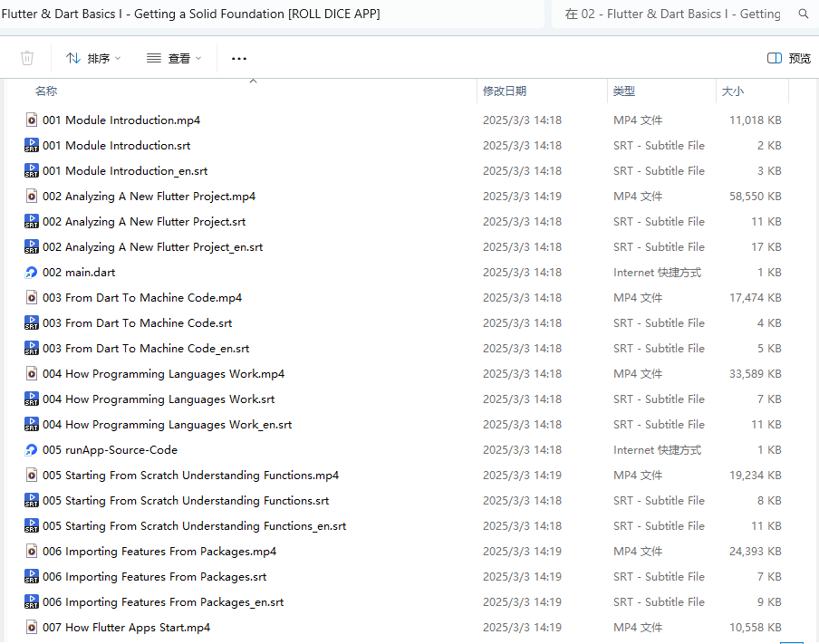Sort by Size (大小) column header
819x644 pixels.
(732, 91)
